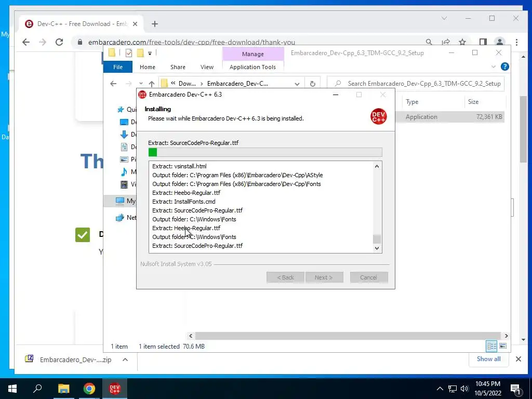Click Chrome's tab search chevron

point(444,18)
